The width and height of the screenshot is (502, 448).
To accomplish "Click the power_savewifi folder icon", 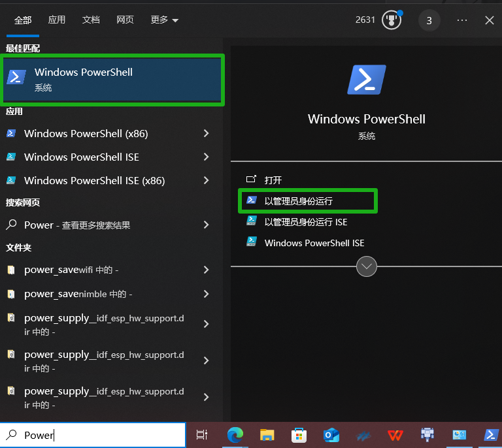I will point(11,270).
